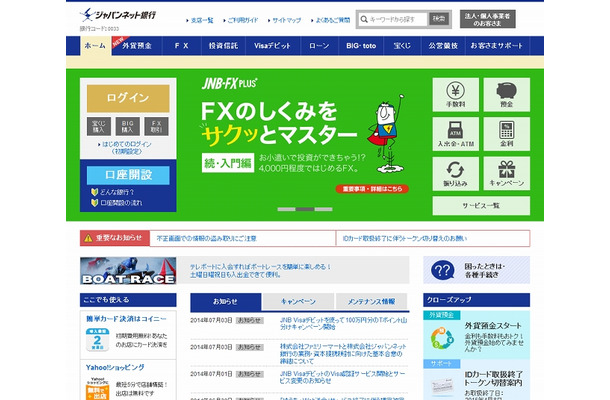This screenshot has width=610, height=400.
Task: Open the はじめてのログイン link
Action: 125,147
